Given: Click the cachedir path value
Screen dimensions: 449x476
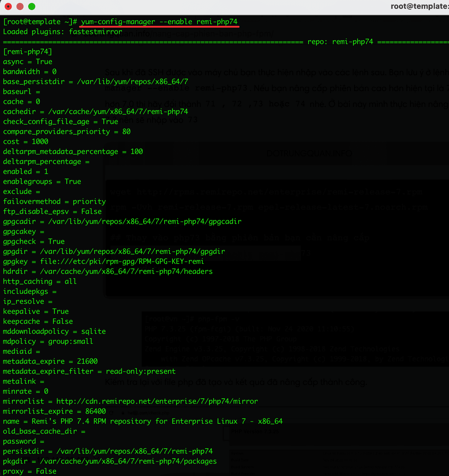Looking at the screenshot, I should click(118, 112).
